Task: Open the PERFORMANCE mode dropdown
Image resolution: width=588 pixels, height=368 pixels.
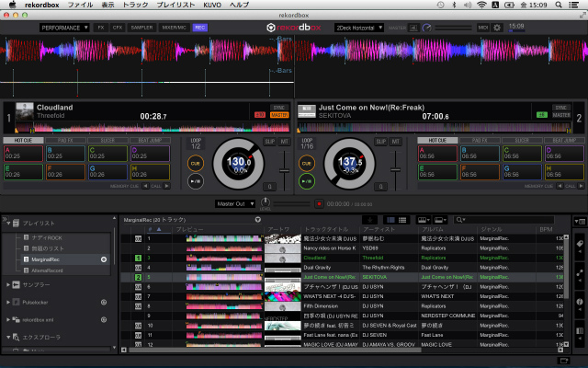Action: click(64, 28)
